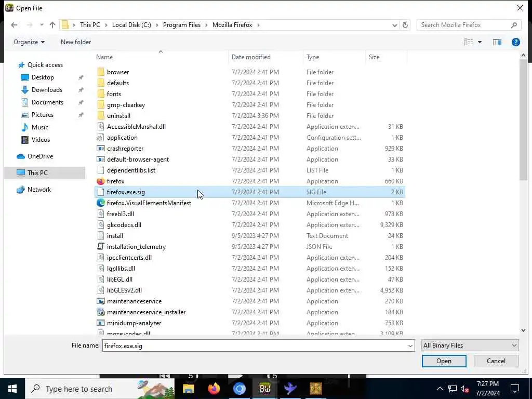Select Downloads in Quick access

(47, 90)
